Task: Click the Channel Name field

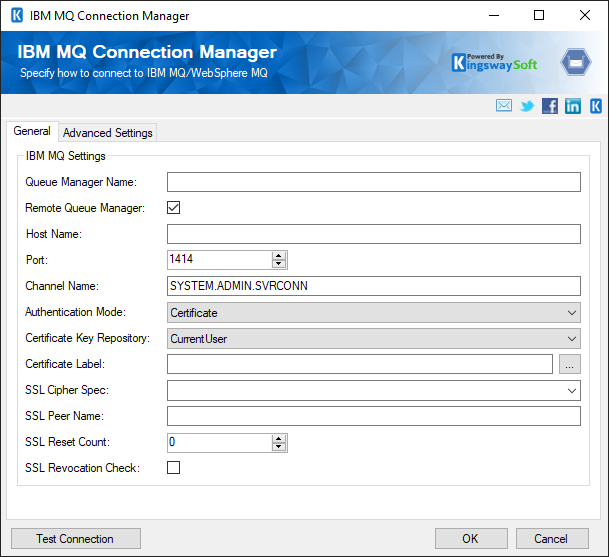Action: point(374,286)
